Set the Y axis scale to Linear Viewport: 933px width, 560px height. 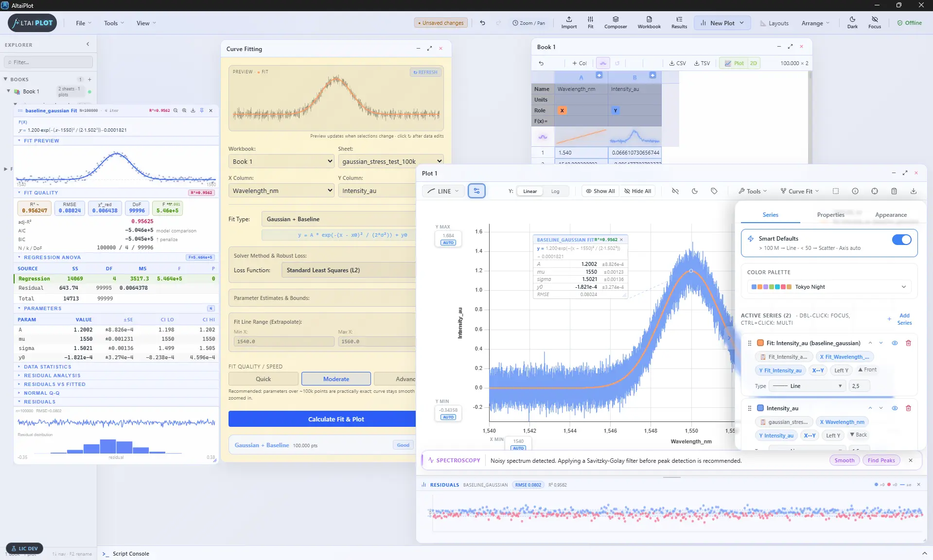pyautogui.click(x=530, y=191)
